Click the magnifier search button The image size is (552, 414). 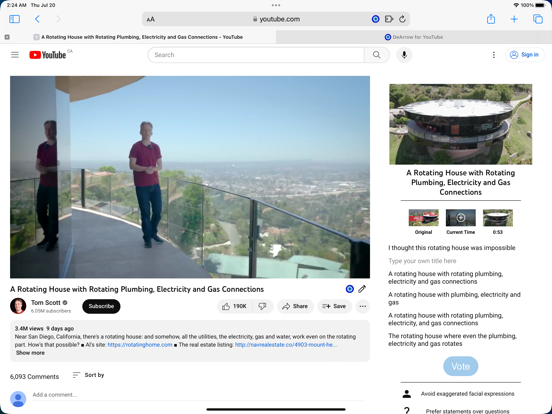pyautogui.click(x=377, y=55)
